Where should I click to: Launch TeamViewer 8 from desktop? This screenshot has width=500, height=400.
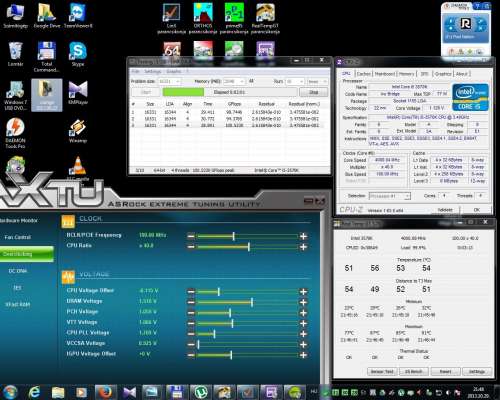[78, 16]
